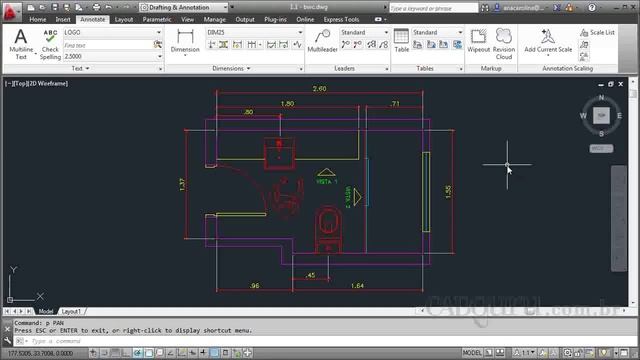Click the Inspect dimension icon
The height and width of the screenshot is (360, 640).
(271, 44)
